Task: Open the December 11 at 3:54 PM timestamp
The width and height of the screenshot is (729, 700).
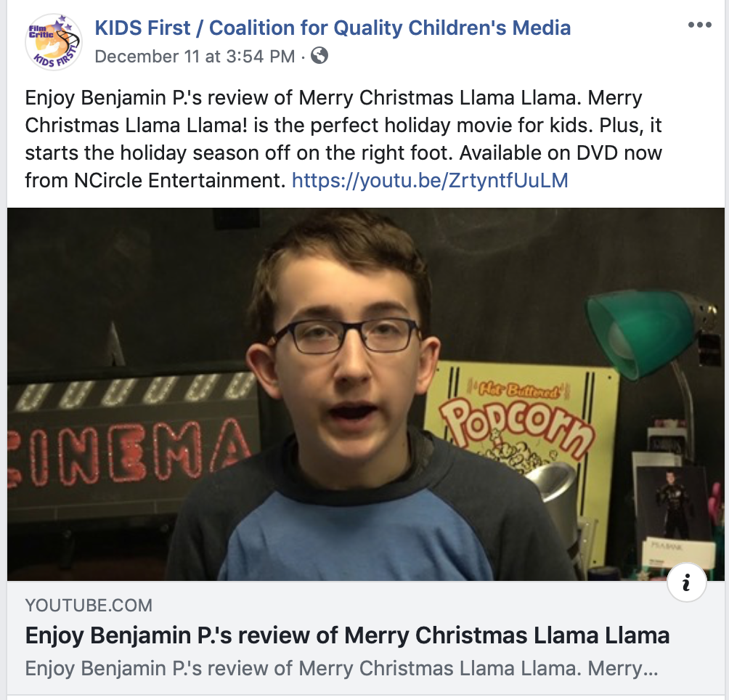Action: click(195, 56)
